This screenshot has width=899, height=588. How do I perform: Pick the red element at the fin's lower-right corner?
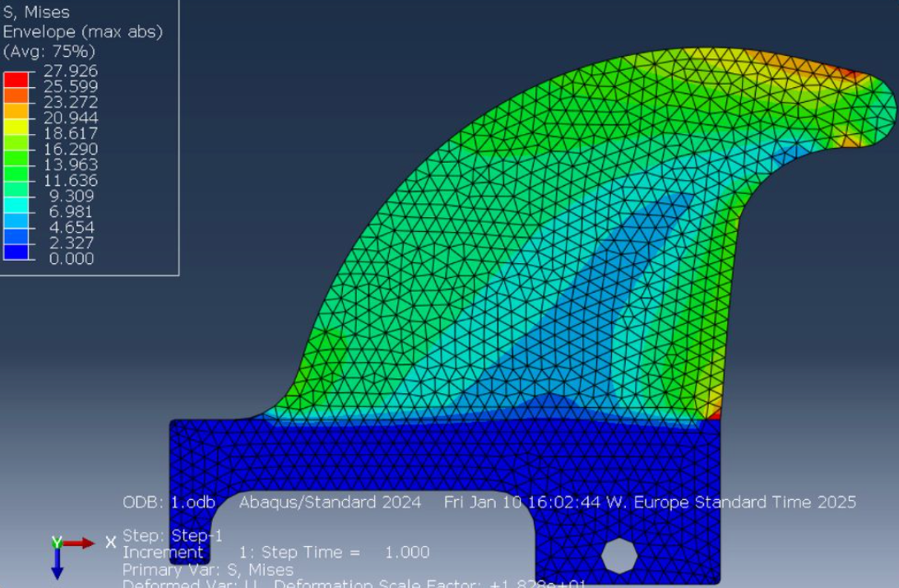click(x=715, y=413)
